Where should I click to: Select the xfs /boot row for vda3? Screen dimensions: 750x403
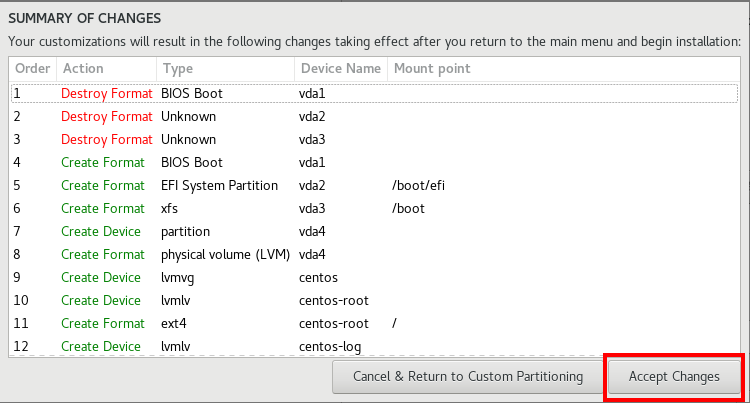coord(374,208)
